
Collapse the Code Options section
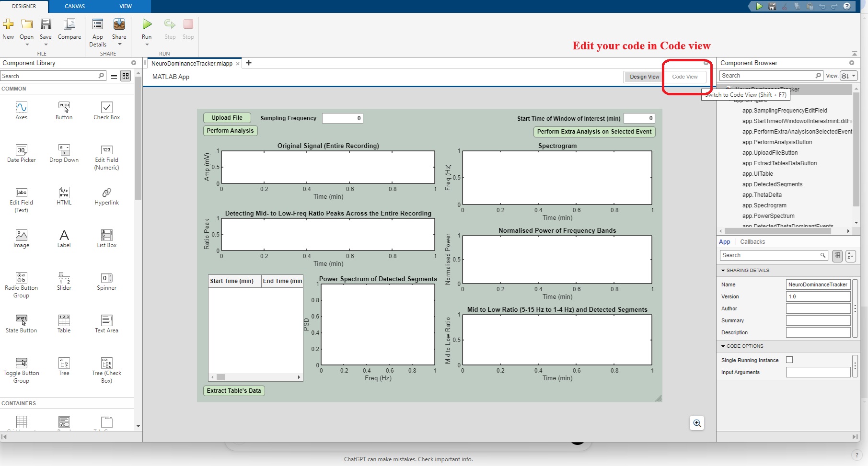pyautogui.click(x=723, y=346)
